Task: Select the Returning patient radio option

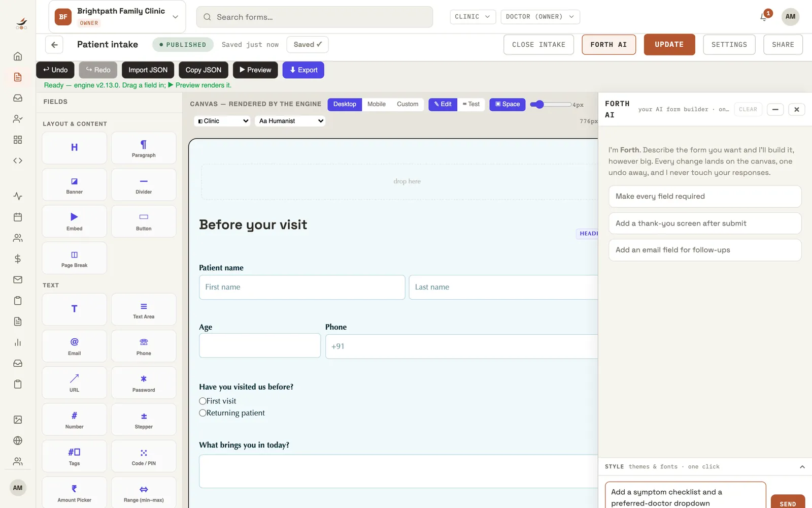Action: pyautogui.click(x=202, y=413)
